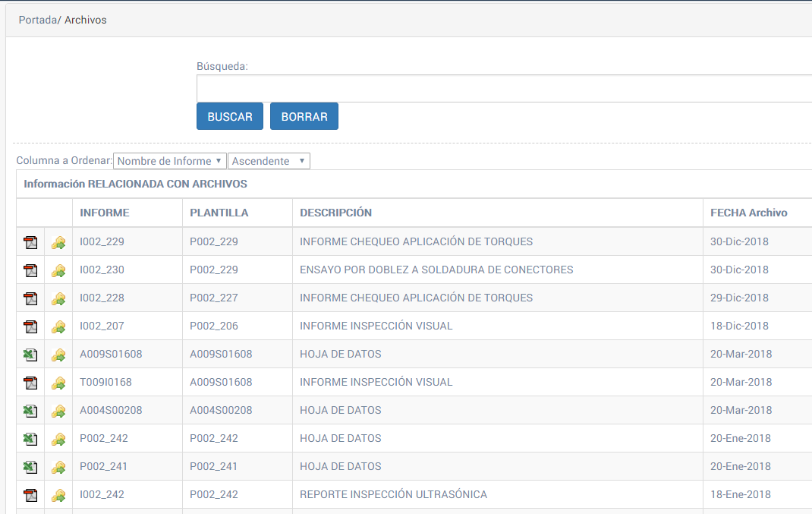The width and height of the screenshot is (812, 514).
Task: Click the yellow key icon for I002_229
Action: click(58, 242)
